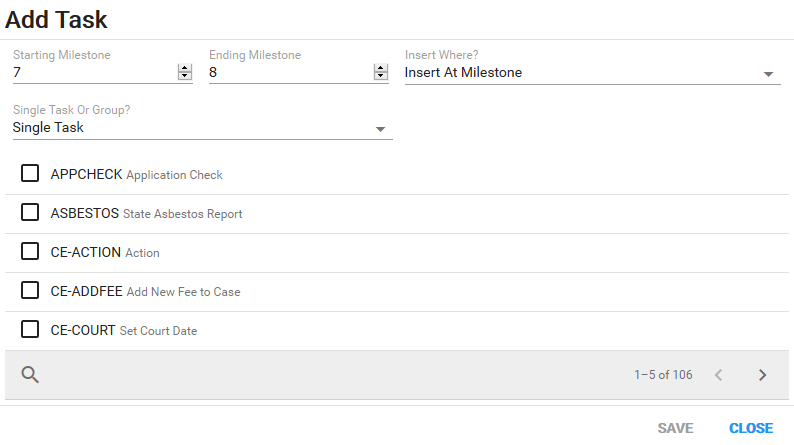The width and height of the screenshot is (794, 445).
Task: Focus the Ending Milestone number field
Action: click(291, 72)
